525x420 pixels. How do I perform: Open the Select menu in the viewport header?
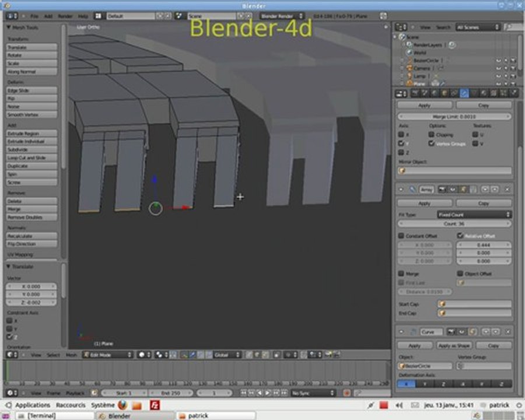(53, 355)
